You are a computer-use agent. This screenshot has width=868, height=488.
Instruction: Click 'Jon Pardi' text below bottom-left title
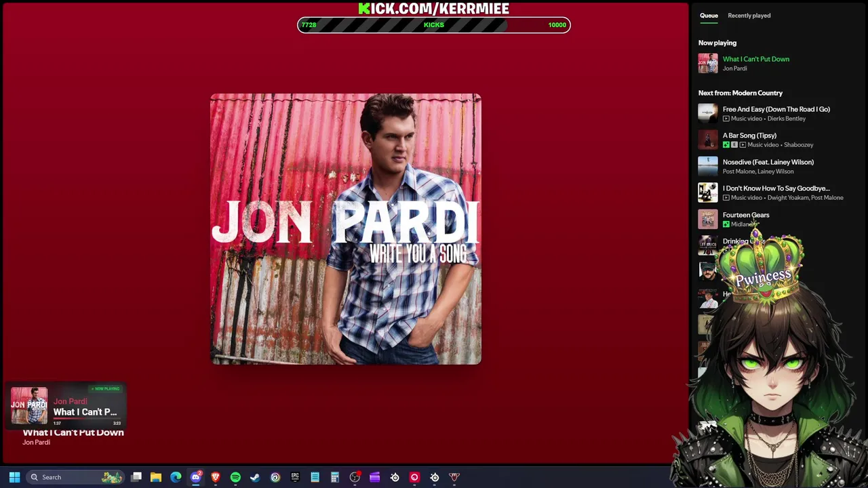click(x=36, y=443)
